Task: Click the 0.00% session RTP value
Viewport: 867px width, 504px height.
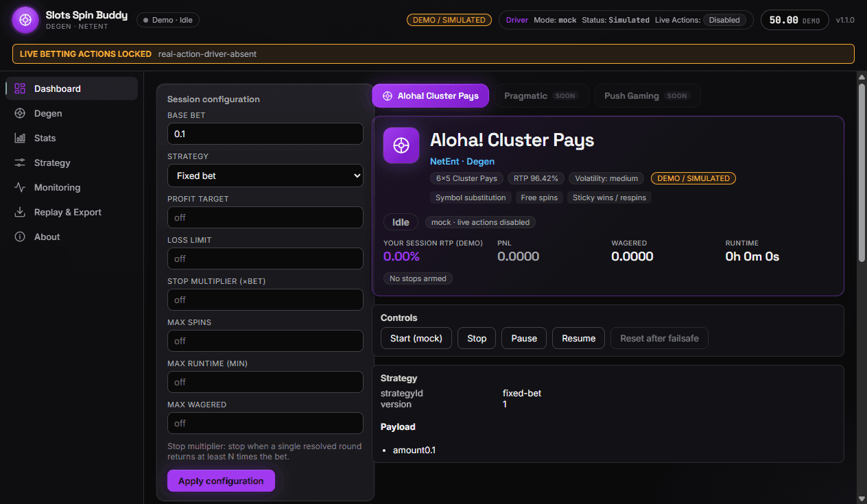Action: [x=401, y=256]
